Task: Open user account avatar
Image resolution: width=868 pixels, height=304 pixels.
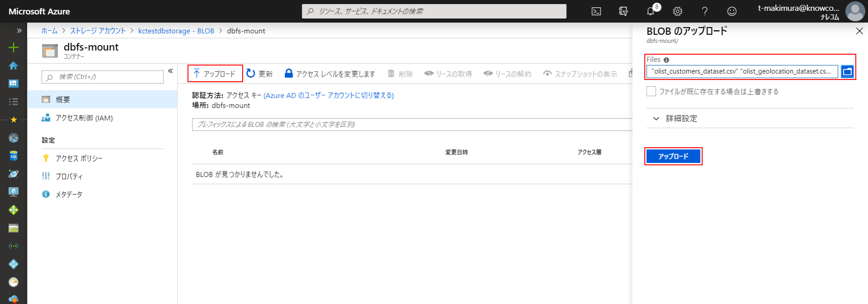Action: click(855, 11)
